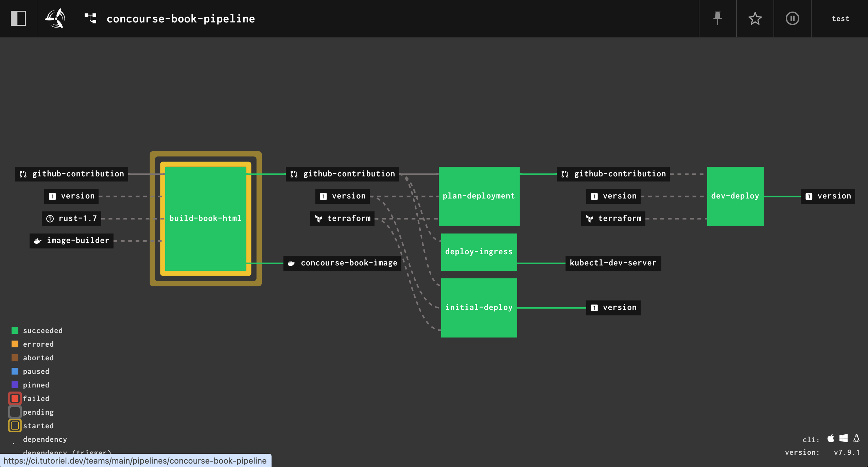
Task: Select the deploy-ingress job box
Action: pos(479,252)
